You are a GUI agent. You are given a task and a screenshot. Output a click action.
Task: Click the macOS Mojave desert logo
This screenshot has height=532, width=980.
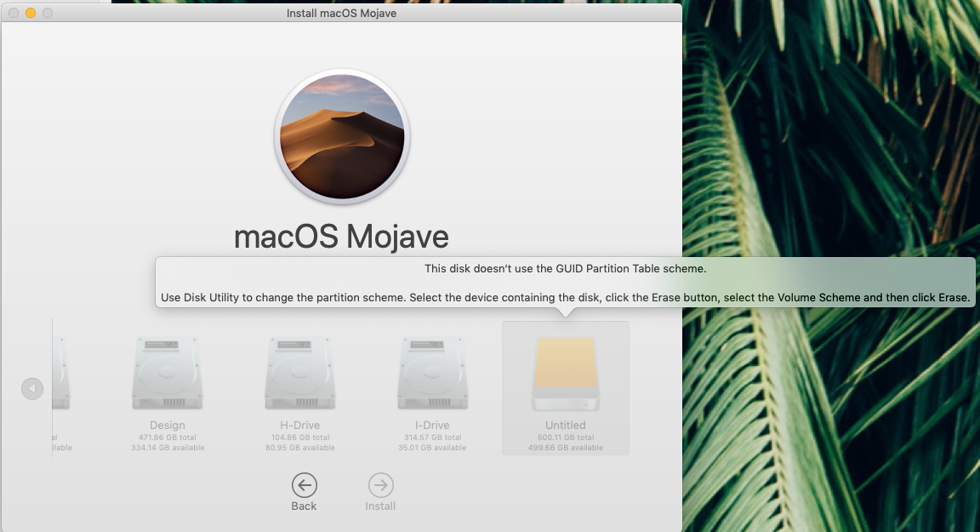point(342,137)
